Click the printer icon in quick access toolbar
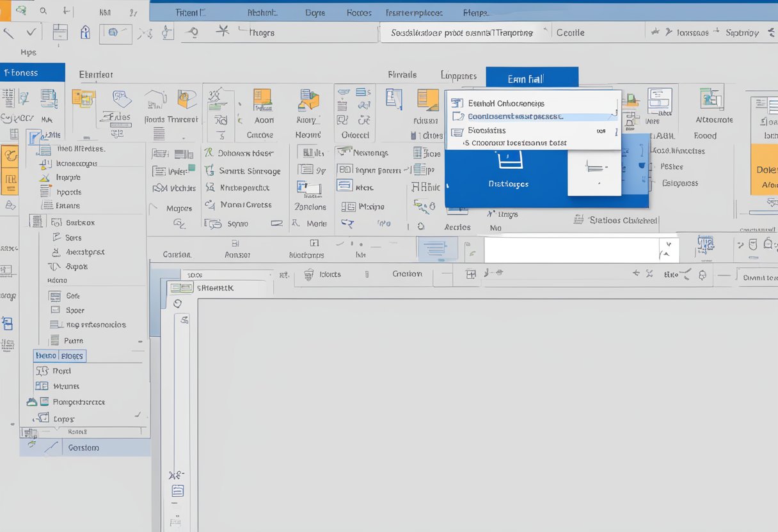This screenshot has width=778, height=532. (60, 32)
